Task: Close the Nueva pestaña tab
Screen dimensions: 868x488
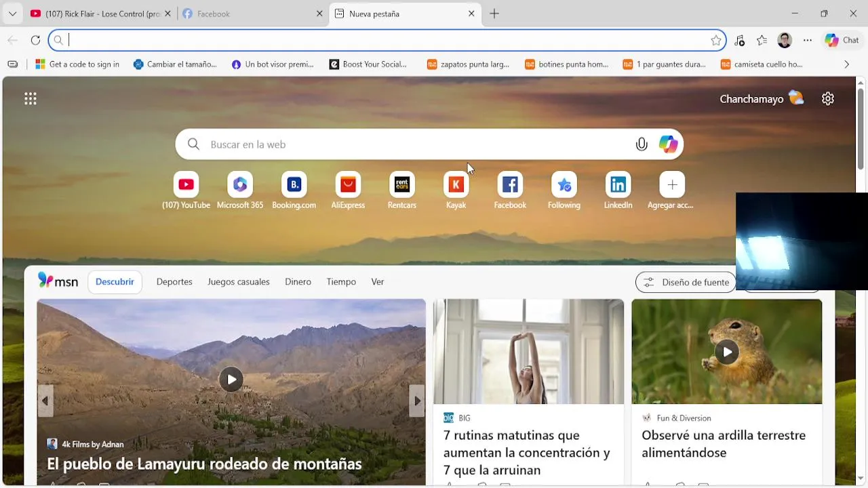Action: (471, 14)
